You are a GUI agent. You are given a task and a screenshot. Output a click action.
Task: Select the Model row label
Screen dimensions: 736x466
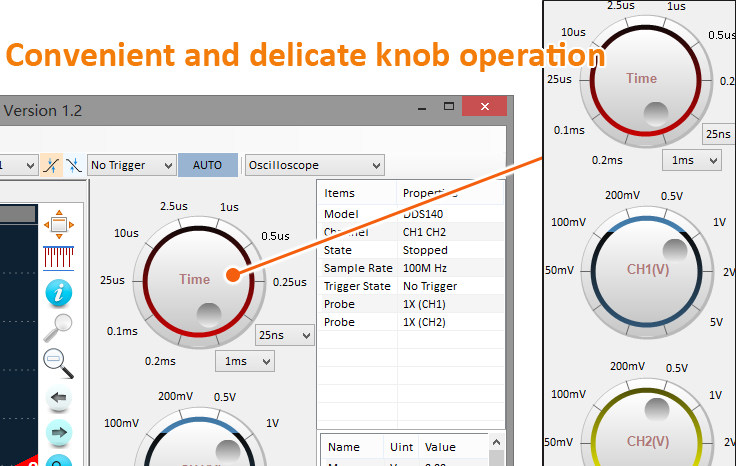tap(341, 214)
